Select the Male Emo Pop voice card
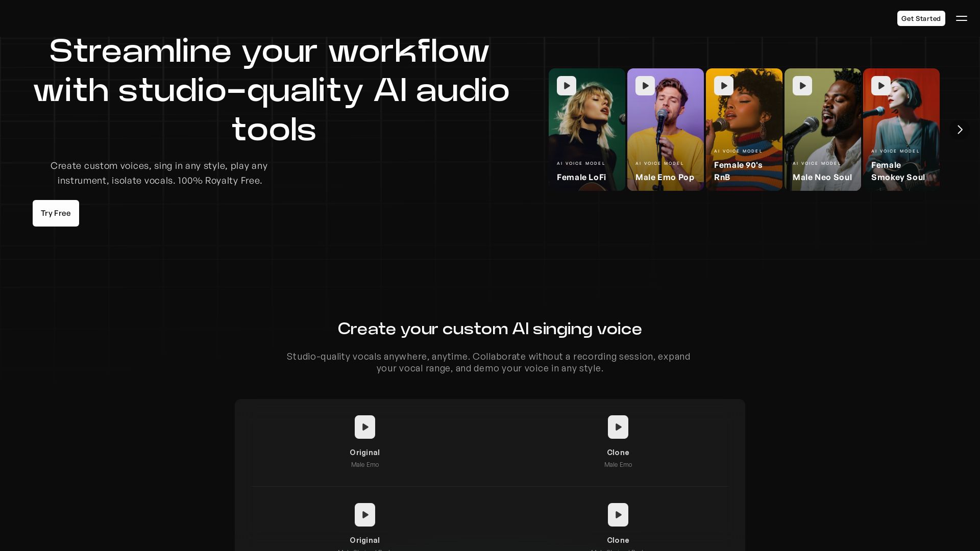Image resolution: width=980 pixels, height=551 pixels. click(x=666, y=130)
